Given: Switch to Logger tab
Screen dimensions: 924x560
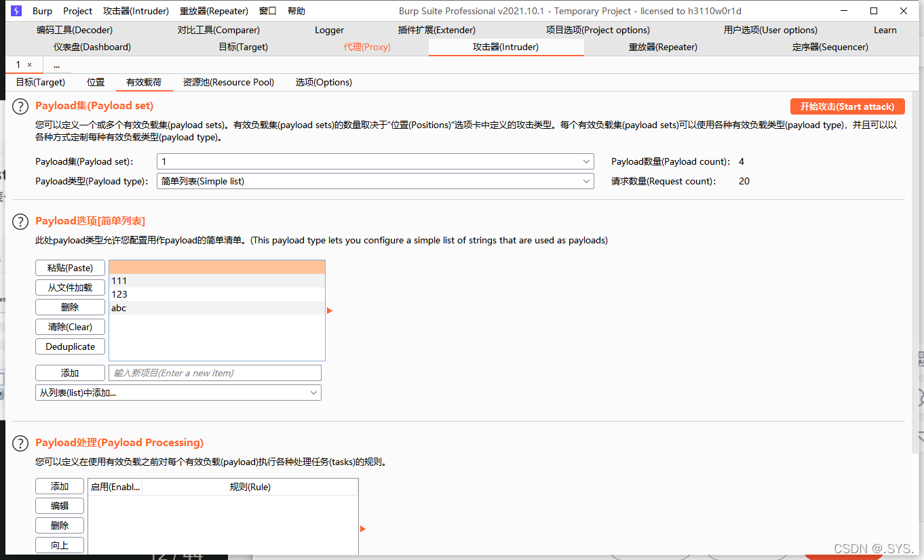Looking at the screenshot, I should pyautogui.click(x=330, y=30).
